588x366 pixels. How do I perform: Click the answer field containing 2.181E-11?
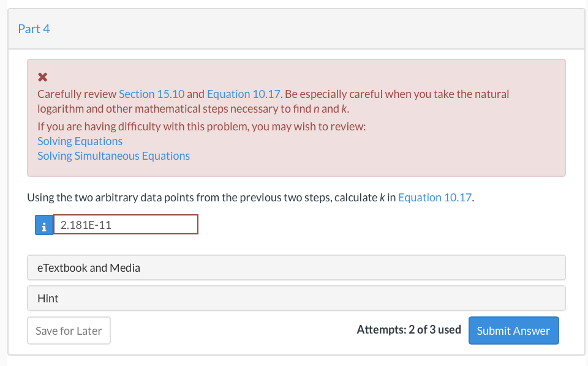tap(126, 225)
